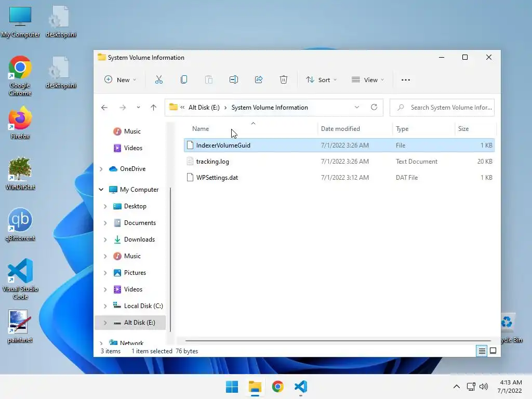Open Visual Studio Code from taskbar

[301, 387]
